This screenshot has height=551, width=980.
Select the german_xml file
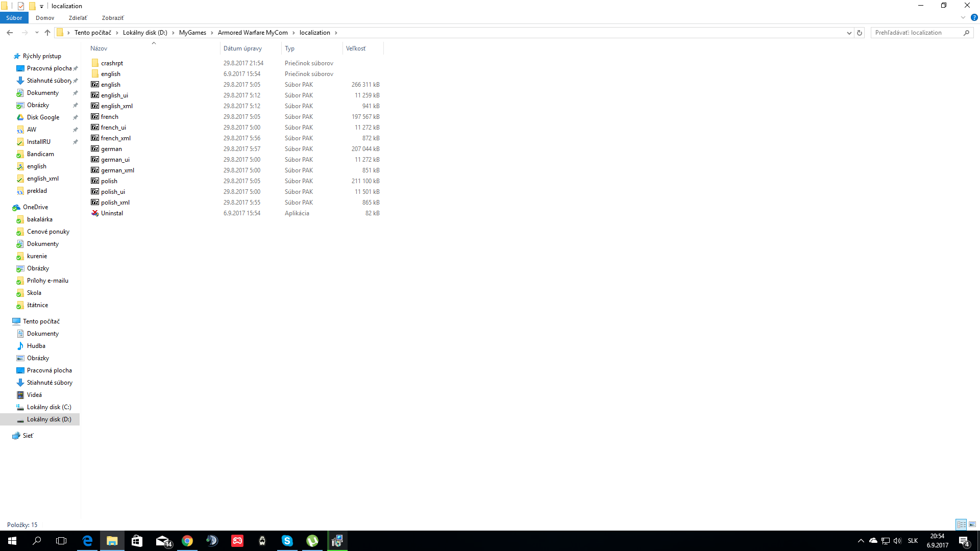(x=117, y=170)
